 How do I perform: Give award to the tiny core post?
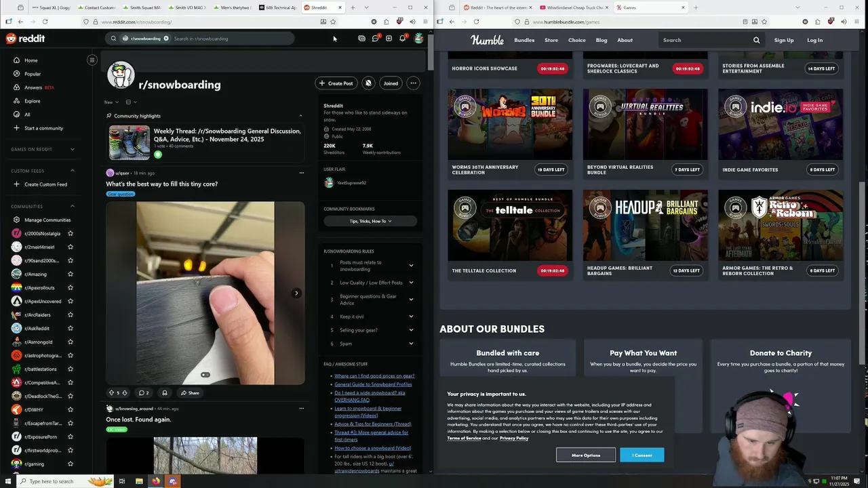tap(164, 393)
